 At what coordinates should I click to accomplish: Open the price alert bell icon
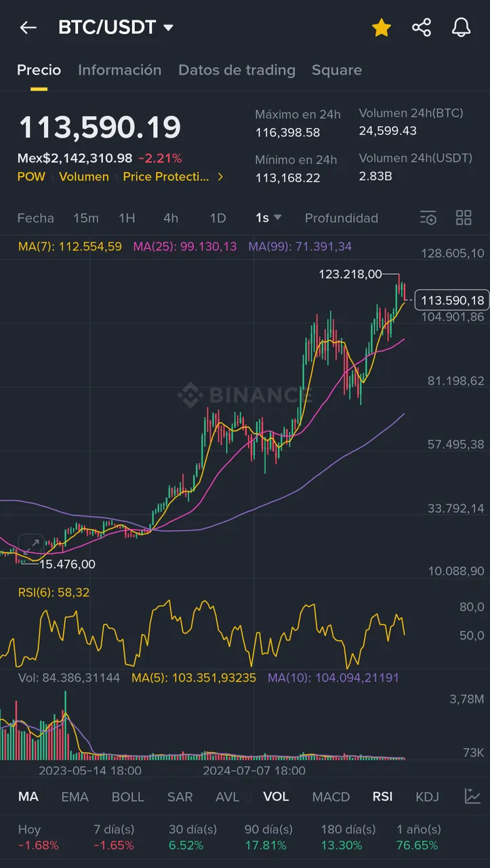point(462,28)
